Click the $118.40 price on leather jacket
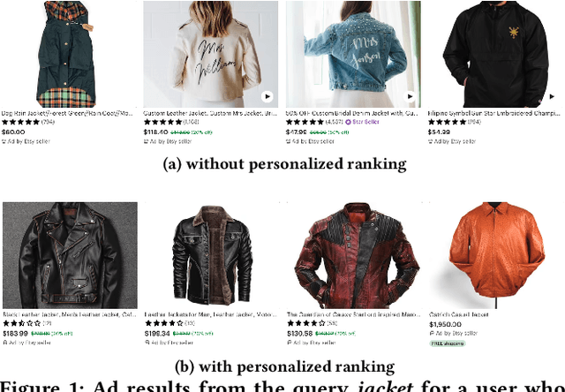Image resolution: width=565 pixels, height=392 pixels. tap(155, 132)
